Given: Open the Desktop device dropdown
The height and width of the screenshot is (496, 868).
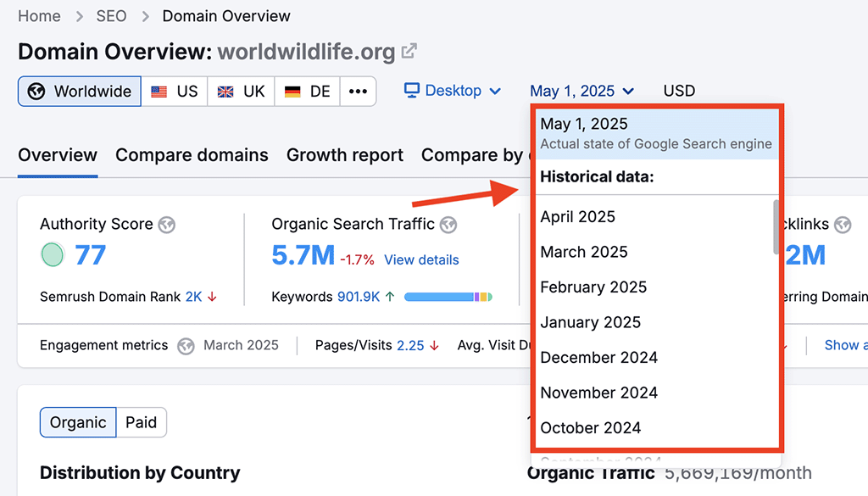Looking at the screenshot, I should tap(453, 91).
